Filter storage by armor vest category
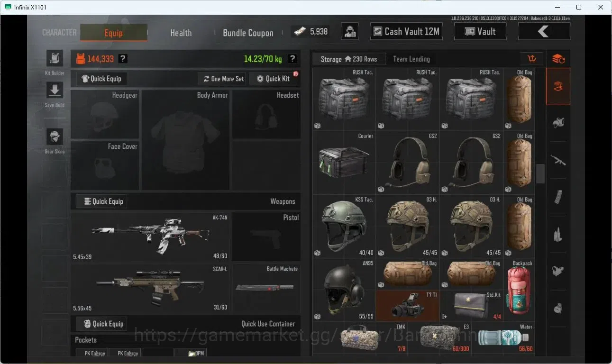Viewport: 612px width, 364px height. pyautogui.click(x=558, y=123)
